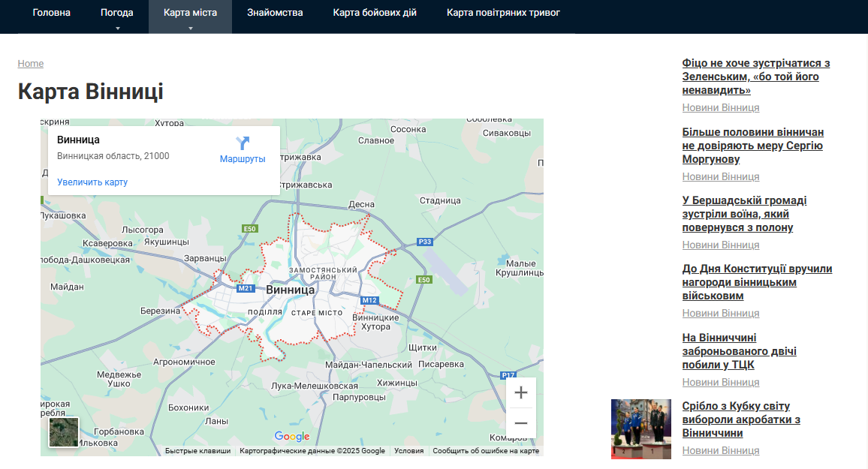Open article about заброньованого побили у ТЦК
Image resolution: width=868 pixels, height=469 pixels.
740,351
